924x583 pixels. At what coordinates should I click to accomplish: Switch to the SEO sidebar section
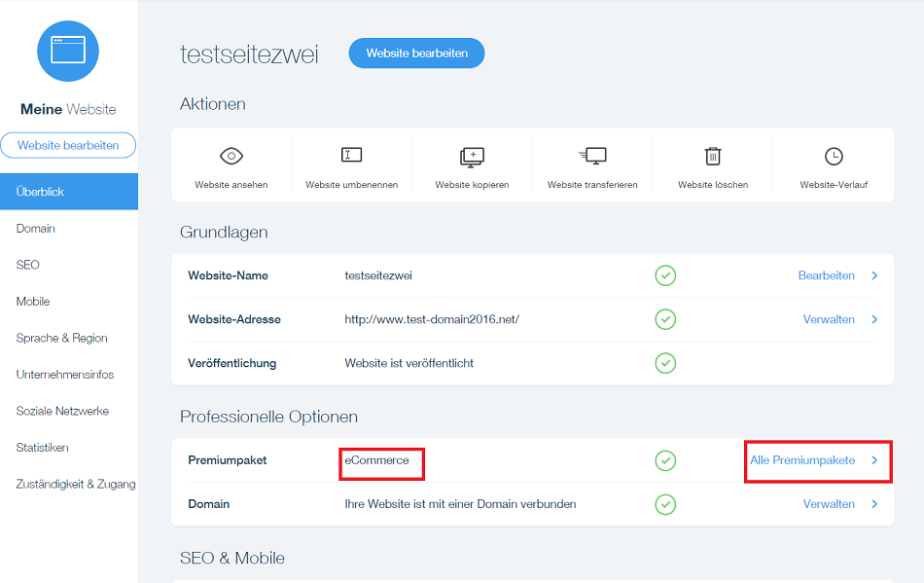click(27, 264)
